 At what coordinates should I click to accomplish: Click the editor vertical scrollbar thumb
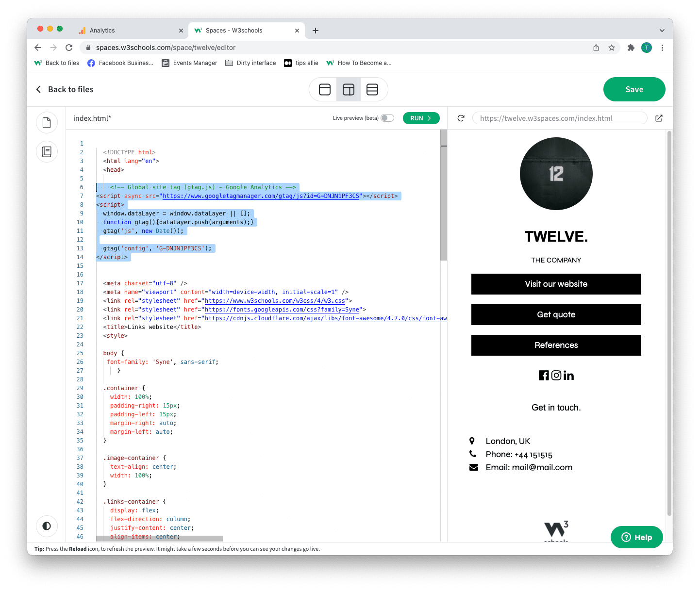444,195
